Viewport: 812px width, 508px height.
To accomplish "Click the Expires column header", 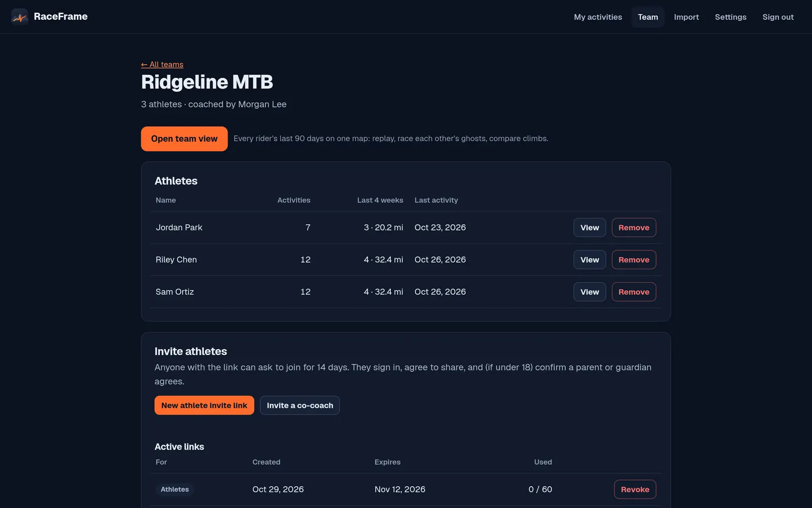I will pyautogui.click(x=387, y=462).
